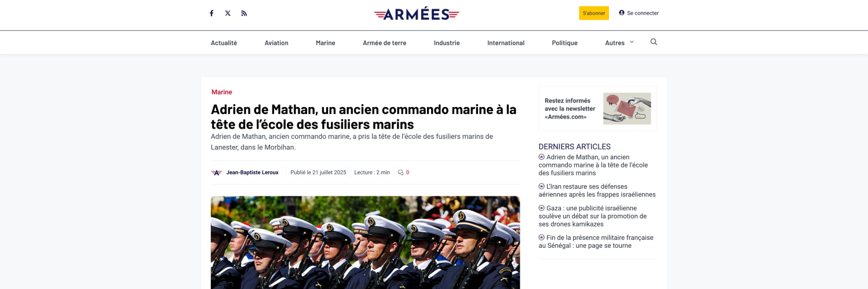Screen dimensions: 868x289
Task: Click the user account icon near Se connecter
Action: [622, 13]
